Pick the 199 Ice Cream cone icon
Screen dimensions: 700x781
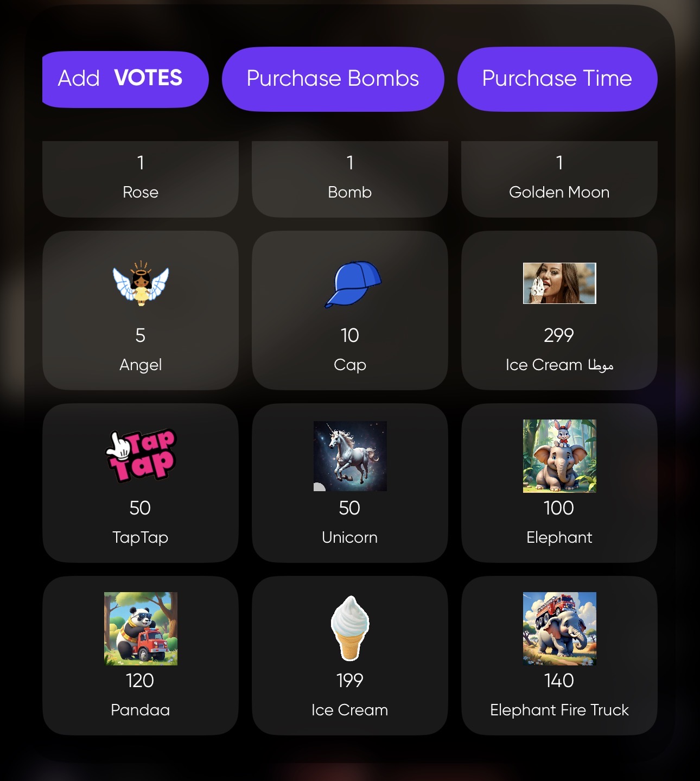(350, 628)
